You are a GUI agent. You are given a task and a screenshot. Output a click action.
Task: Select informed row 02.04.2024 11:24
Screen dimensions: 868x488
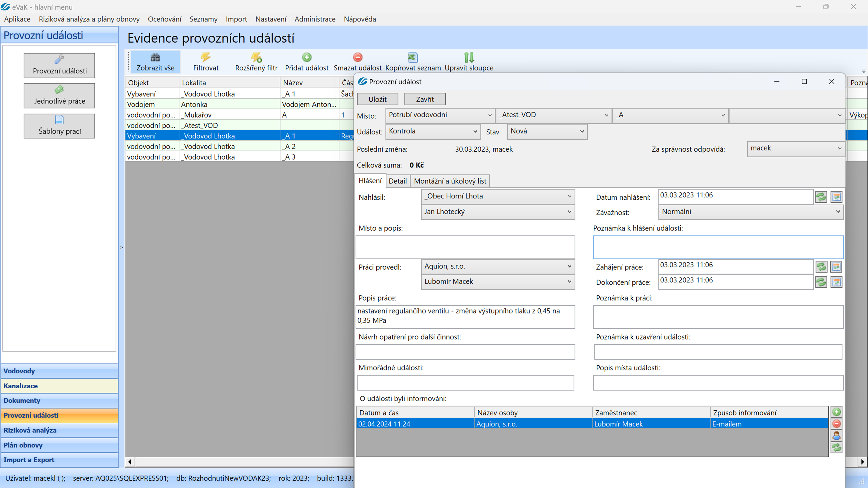[x=592, y=424]
